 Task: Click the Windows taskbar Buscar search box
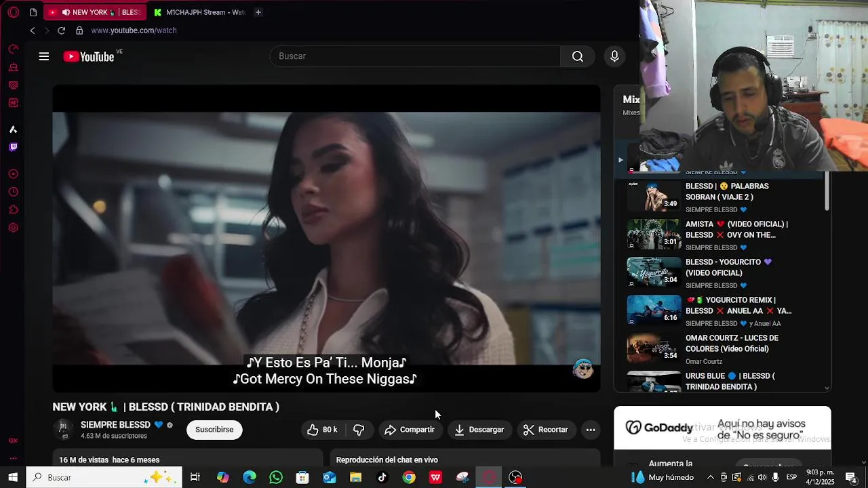[x=104, y=477]
